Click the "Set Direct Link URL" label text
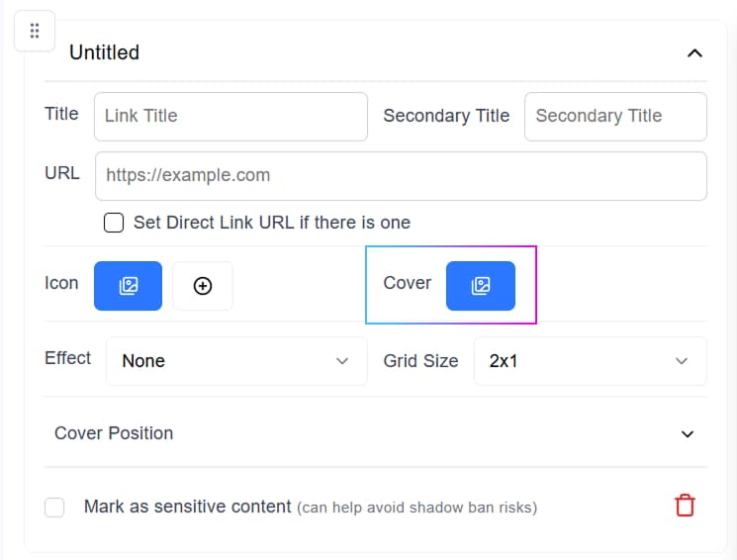Viewport: 737px width, 560px height. [x=272, y=223]
